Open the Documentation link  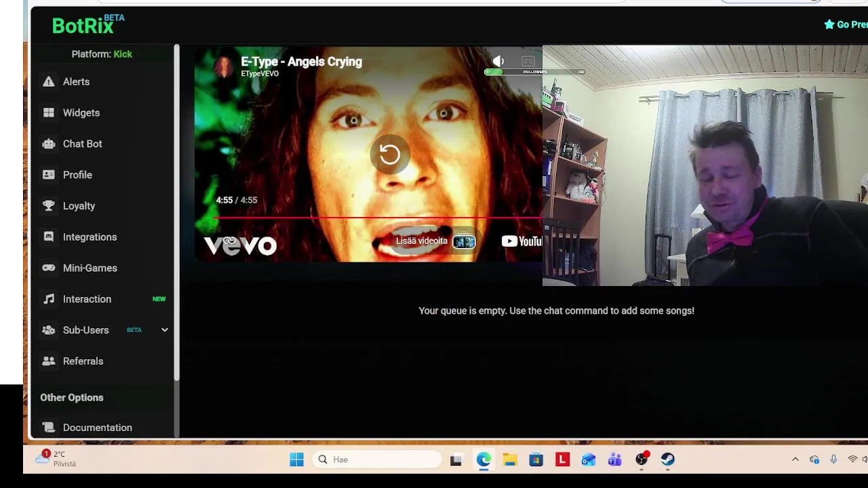tap(97, 428)
